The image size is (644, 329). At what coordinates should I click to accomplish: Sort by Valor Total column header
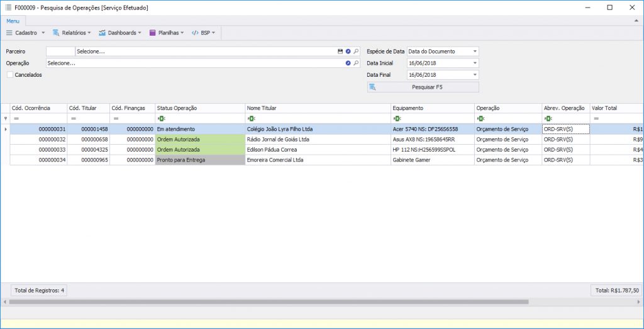(616, 108)
